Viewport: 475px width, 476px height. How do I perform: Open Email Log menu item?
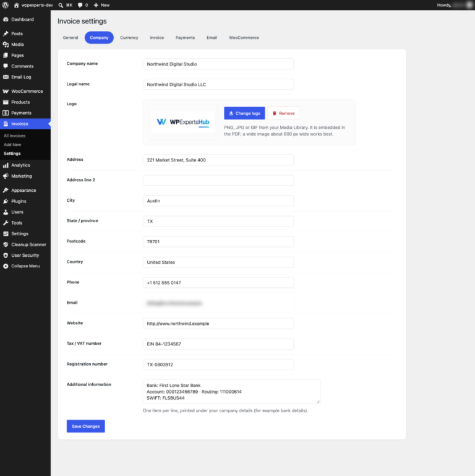pos(25,77)
